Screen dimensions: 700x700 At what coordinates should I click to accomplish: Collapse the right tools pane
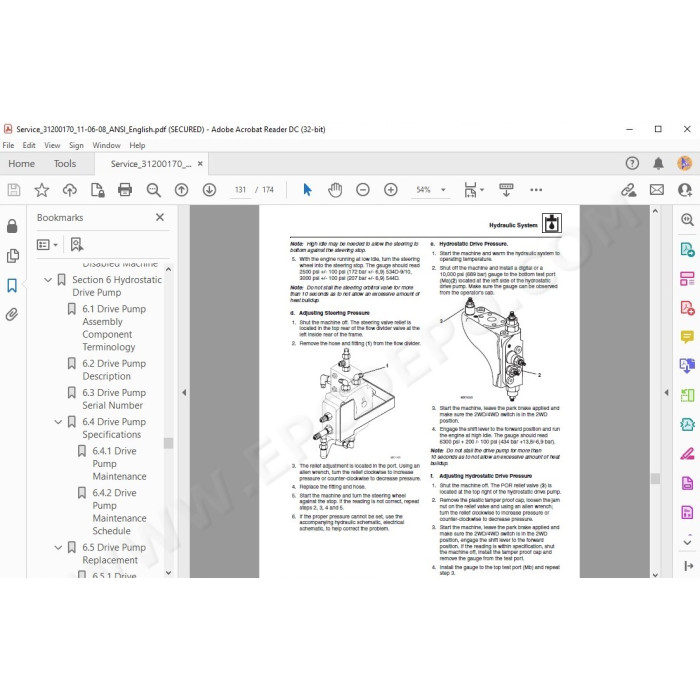click(688, 566)
